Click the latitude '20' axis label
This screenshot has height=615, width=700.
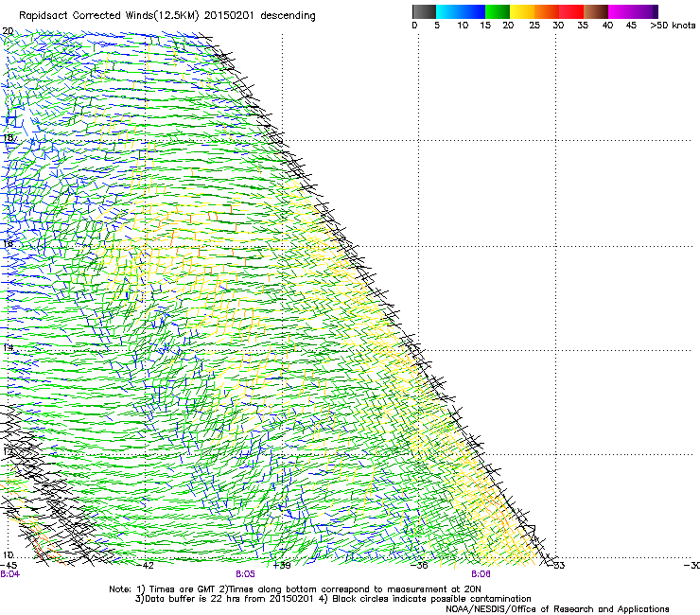[x=8, y=31]
